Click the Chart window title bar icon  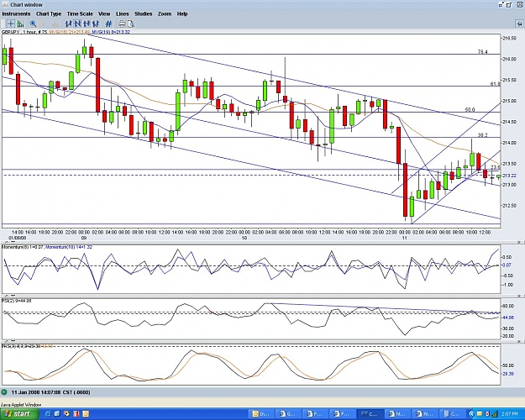click(x=5, y=5)
